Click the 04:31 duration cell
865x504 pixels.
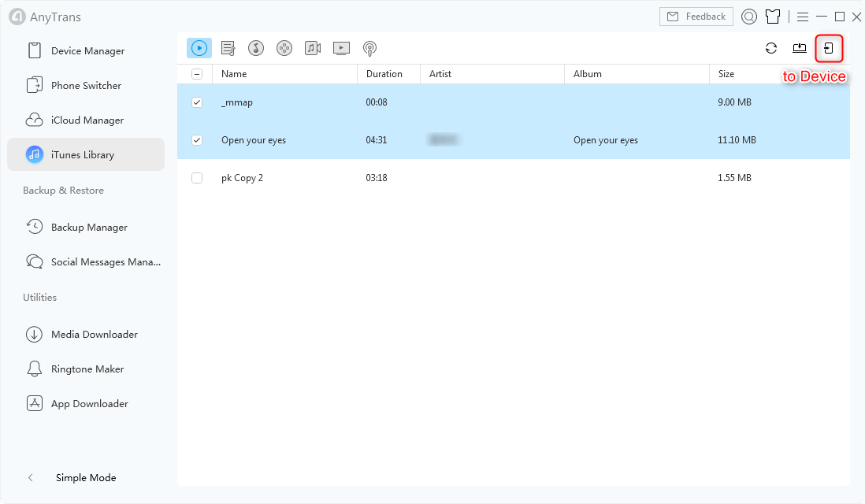[377, 140]
